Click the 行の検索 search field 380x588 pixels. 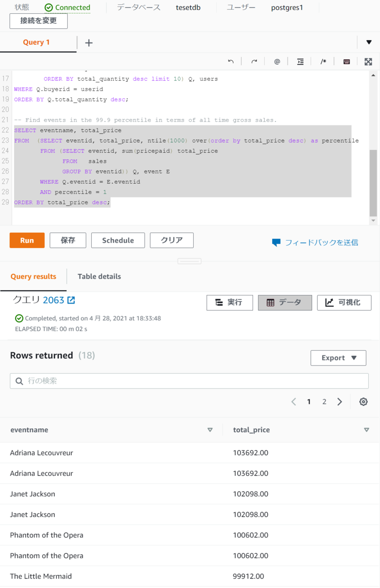189,381
